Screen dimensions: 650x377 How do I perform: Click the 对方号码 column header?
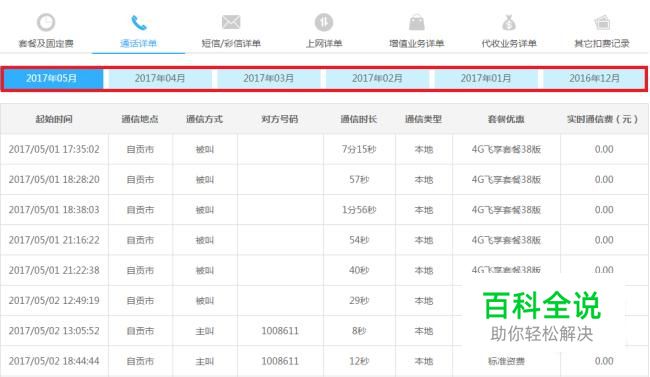pyautogui.click(x=280, y=119)
